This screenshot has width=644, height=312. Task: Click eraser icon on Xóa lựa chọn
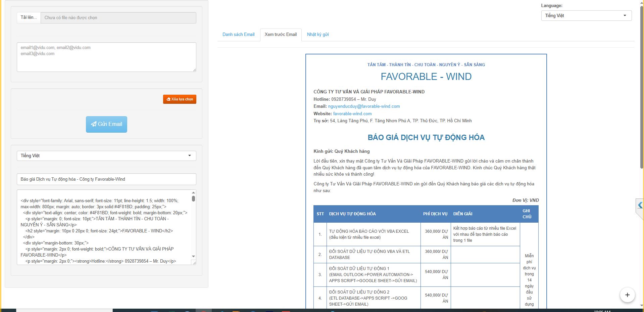(x=168, y=99)
